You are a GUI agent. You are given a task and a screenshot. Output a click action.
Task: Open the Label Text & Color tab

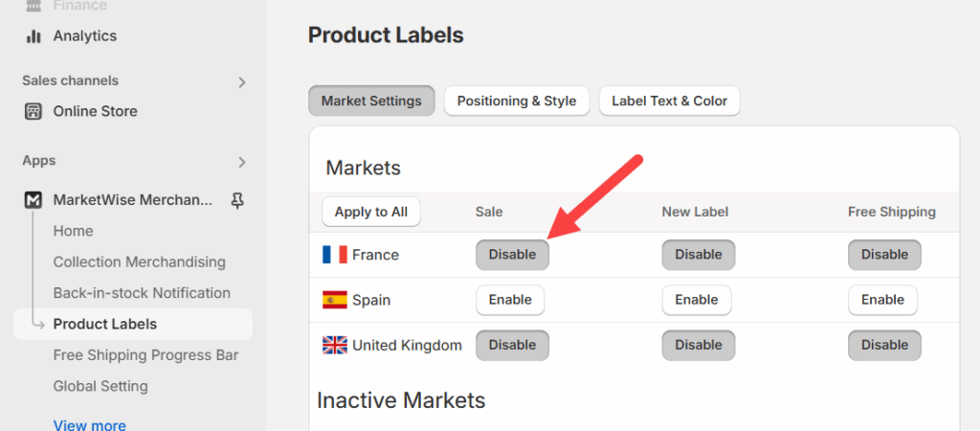click(669, 101)
